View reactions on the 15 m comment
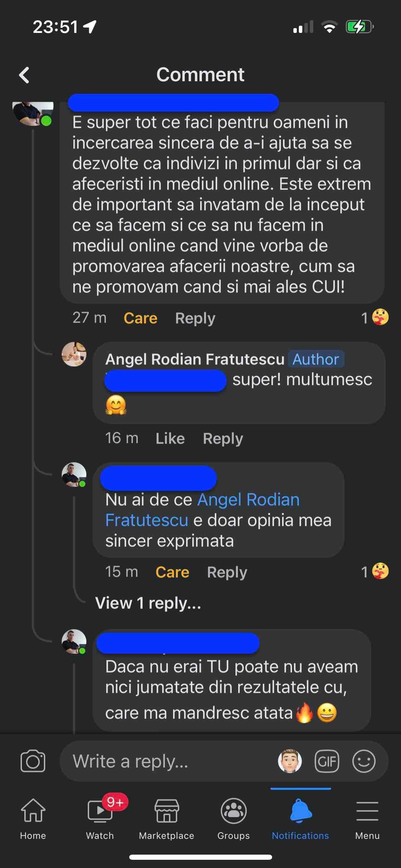The width and height of the screenshot is (401, 868). click(x=375, y=571)
